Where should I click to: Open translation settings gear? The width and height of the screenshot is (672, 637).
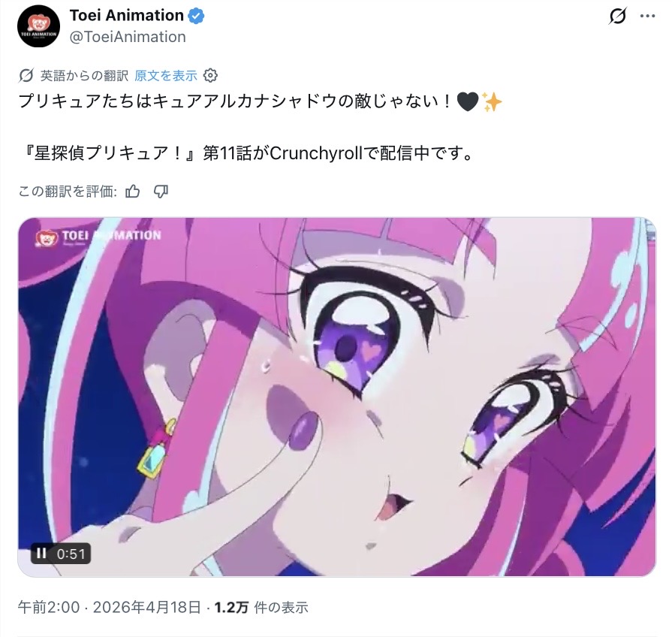tap(210, 76)
